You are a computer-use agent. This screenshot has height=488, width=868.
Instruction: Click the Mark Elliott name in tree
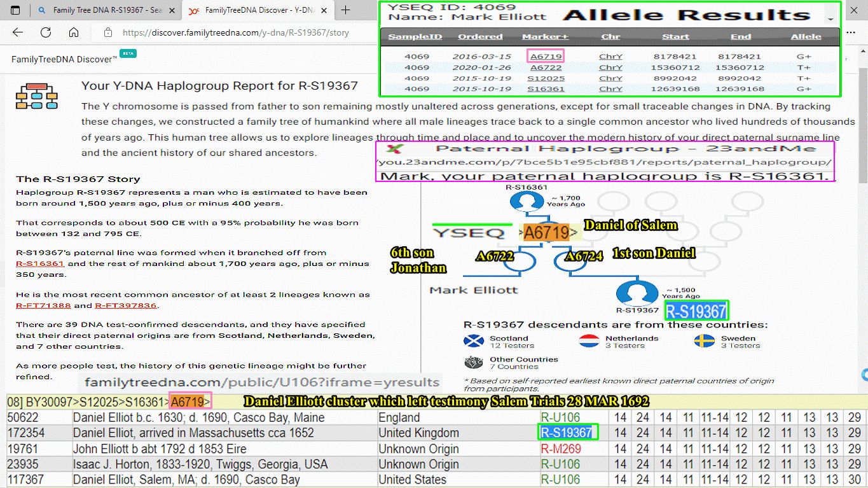coord(474,290)
